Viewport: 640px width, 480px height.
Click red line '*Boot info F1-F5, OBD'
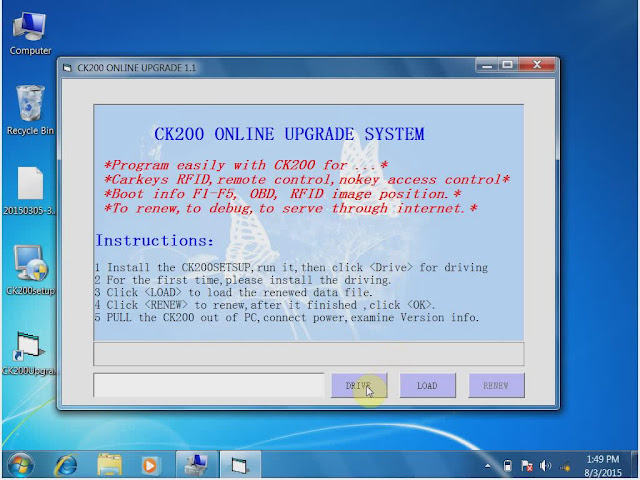282,194
